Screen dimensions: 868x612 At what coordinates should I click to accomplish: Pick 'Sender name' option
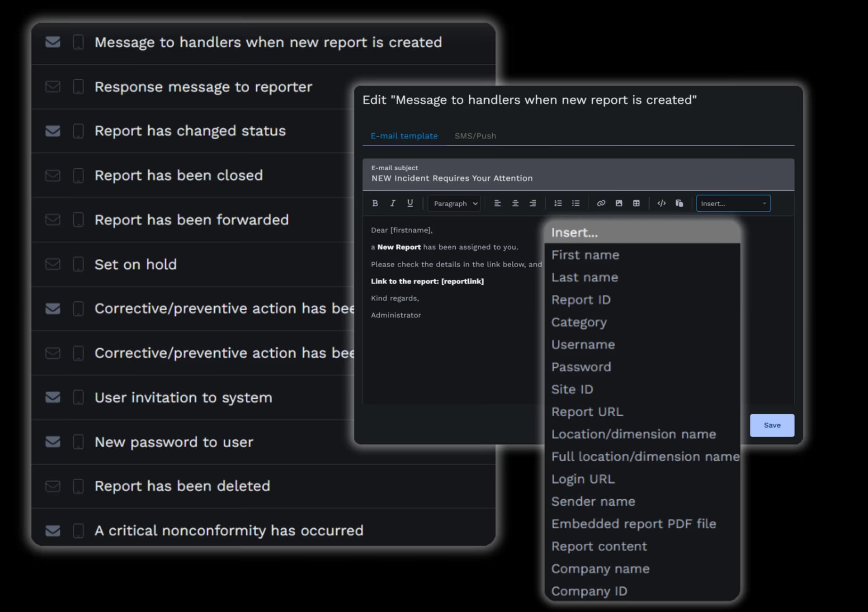point(642,501)
